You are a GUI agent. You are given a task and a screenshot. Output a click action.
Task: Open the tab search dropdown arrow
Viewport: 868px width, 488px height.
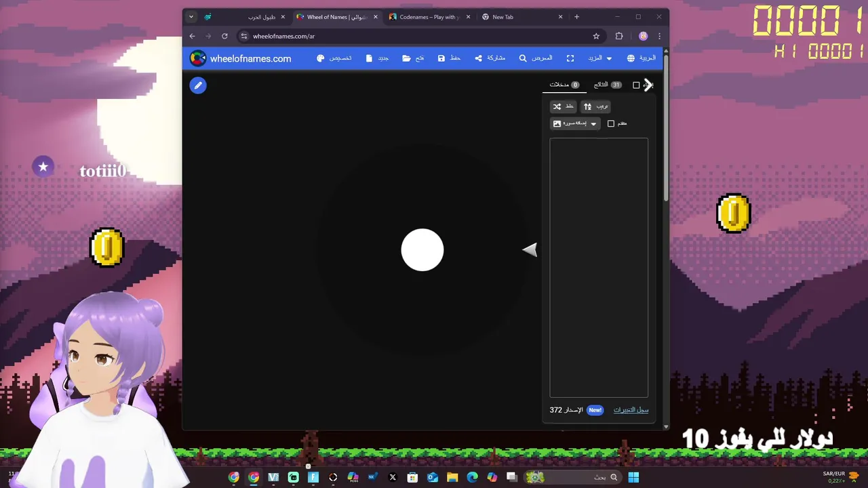[x=191, y=17]
